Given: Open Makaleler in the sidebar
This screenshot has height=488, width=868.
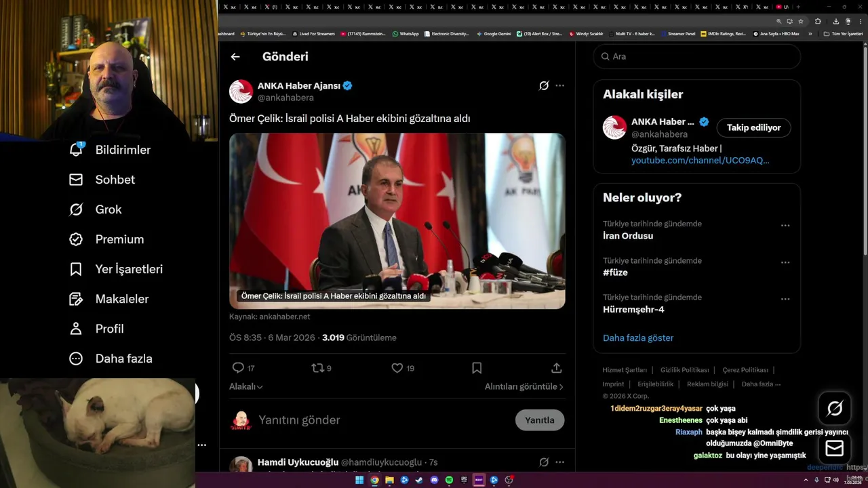Looking at the screenshot, I should pyautogui.click(x=108, y=299).
